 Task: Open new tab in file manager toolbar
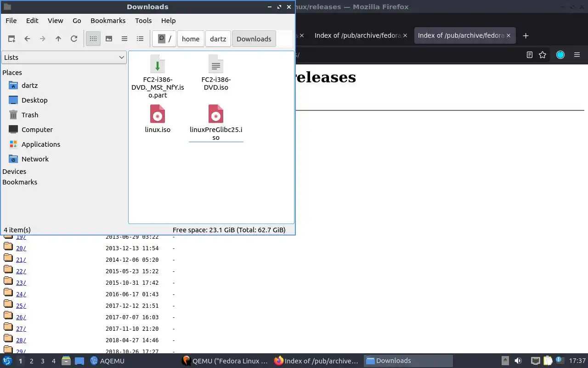coord(11,39)
